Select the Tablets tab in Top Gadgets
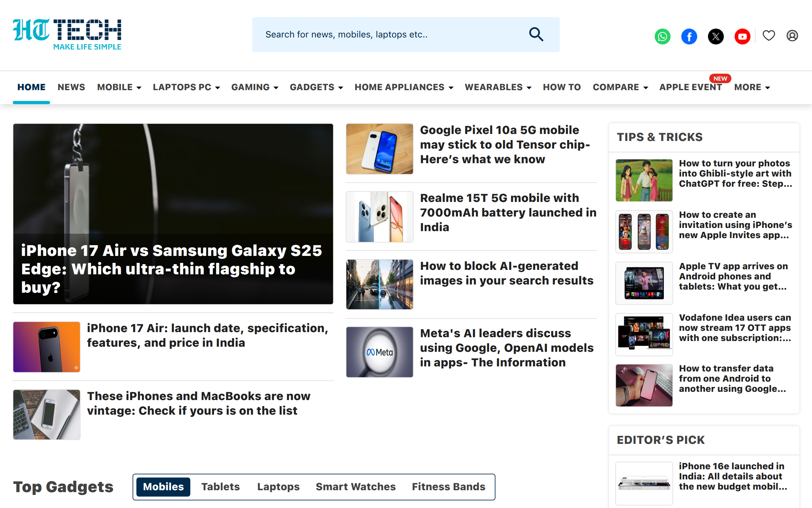 [220, 486]
